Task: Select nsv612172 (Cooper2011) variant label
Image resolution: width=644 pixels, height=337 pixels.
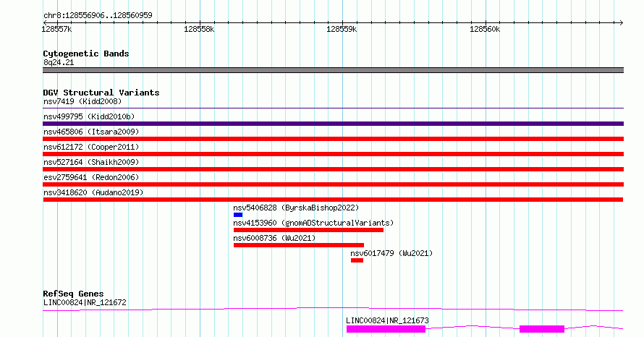Action: (91, 147)
